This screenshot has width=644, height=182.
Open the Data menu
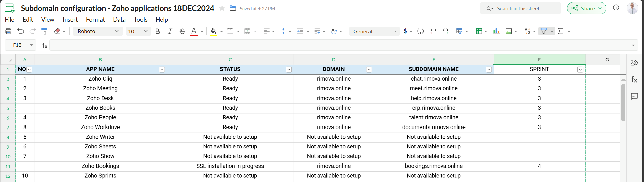119,20
